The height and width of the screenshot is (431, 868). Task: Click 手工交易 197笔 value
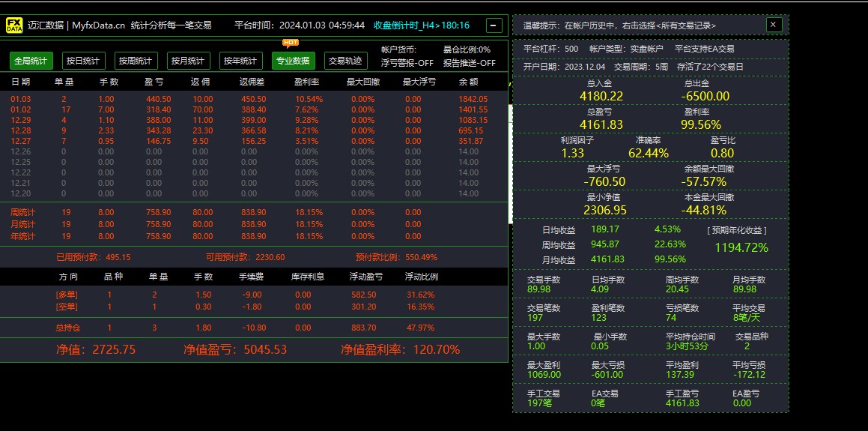pyautogui.click(x=539, y=403)
